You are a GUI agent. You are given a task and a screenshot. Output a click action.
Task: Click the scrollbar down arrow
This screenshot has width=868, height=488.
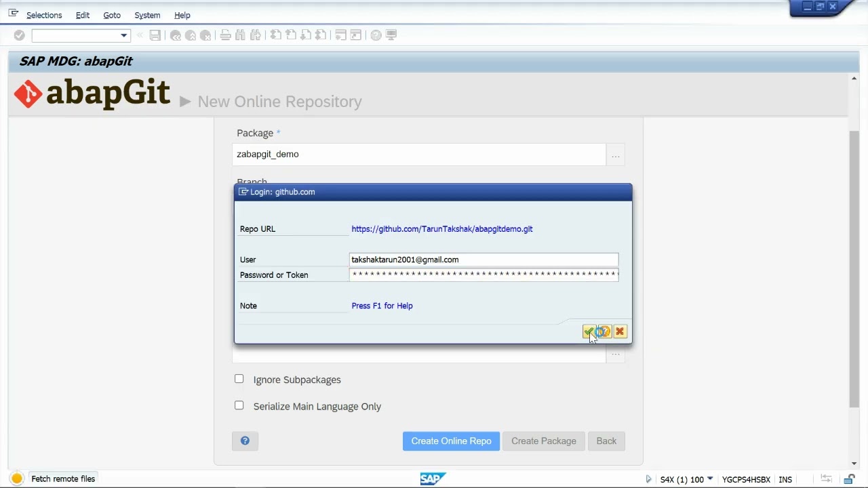[x=854, y=464]
